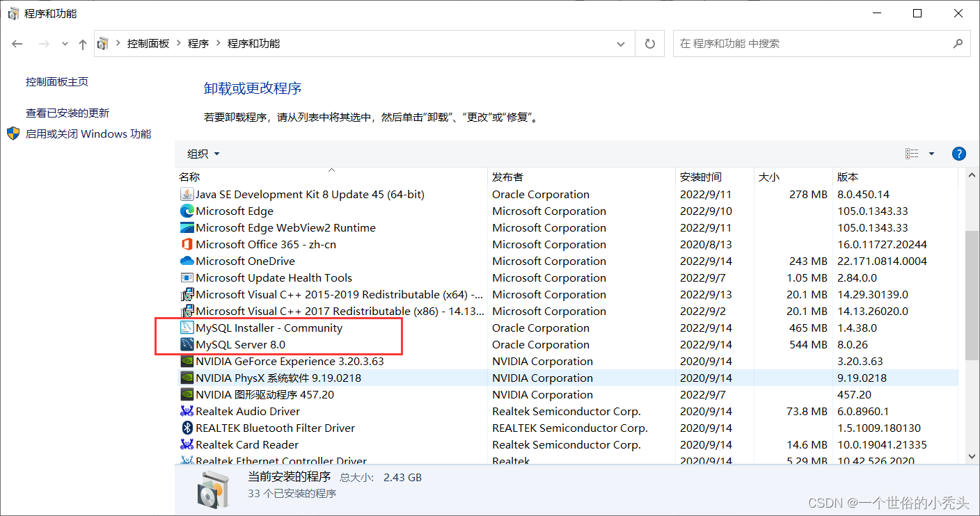Screen dimensions: 980x516
Task: Select version 14.29.30139.0 of Visual C++ x64
Action: pyautogui.click(x=873, y=294)
